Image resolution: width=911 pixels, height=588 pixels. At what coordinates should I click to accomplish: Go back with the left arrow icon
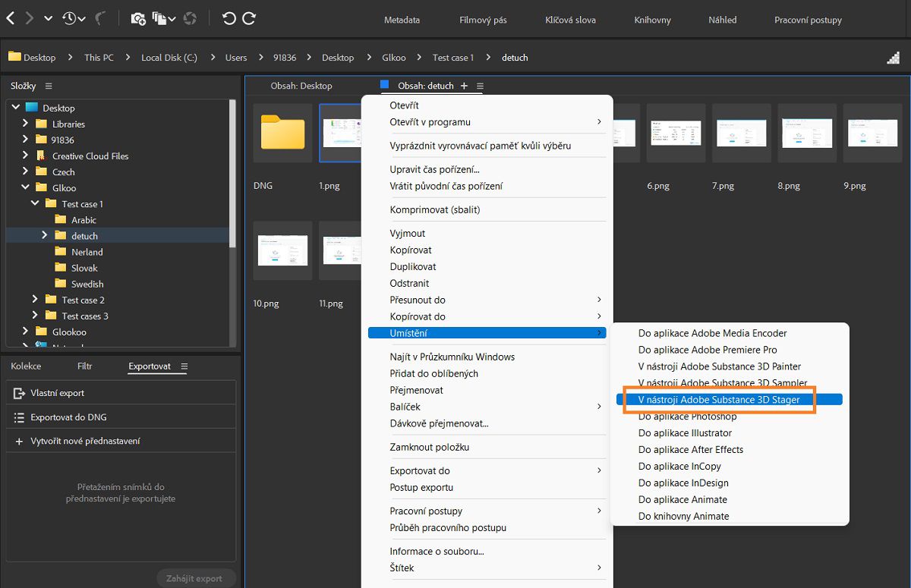(11, 19)
